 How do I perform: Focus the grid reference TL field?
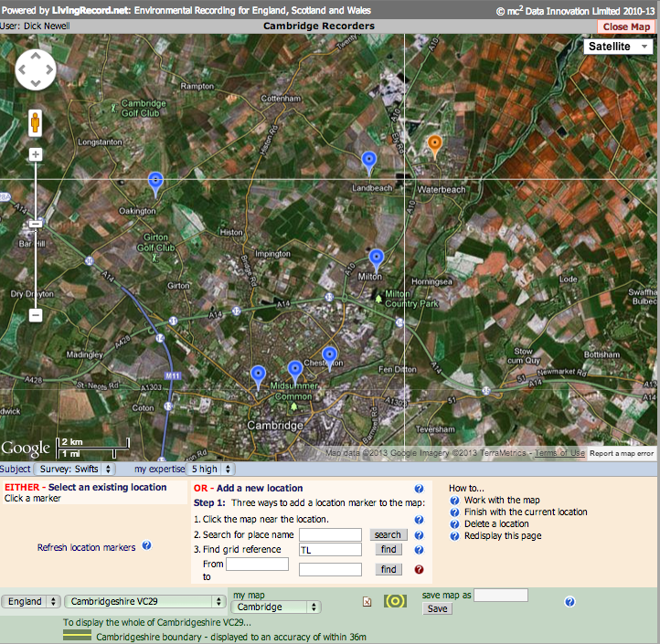click(330, 549)
